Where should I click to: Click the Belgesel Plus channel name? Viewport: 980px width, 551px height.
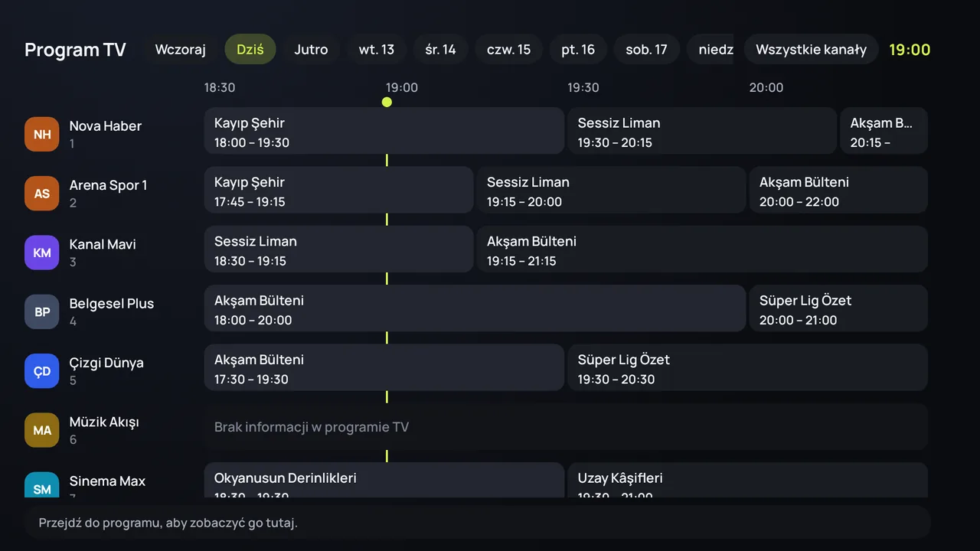[112, 304]
